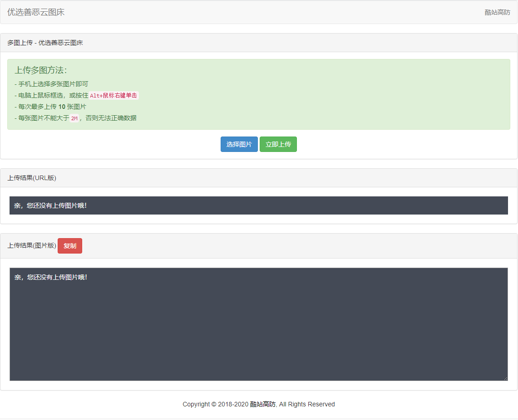Open 酷站高防 link in top navbar
This screenshot has width=518, height=420.
497,12
